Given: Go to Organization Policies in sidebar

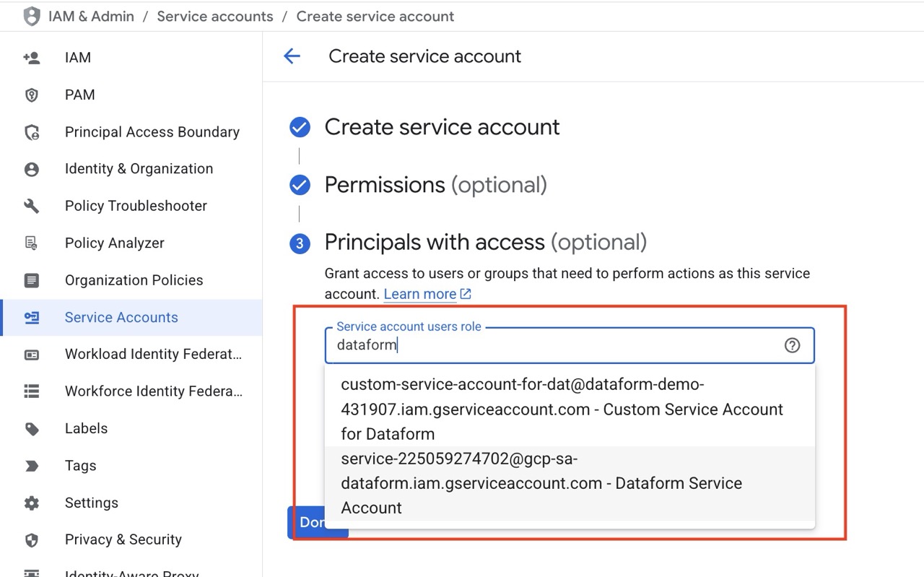Looking at the screenshot, I should click(134, 280).
